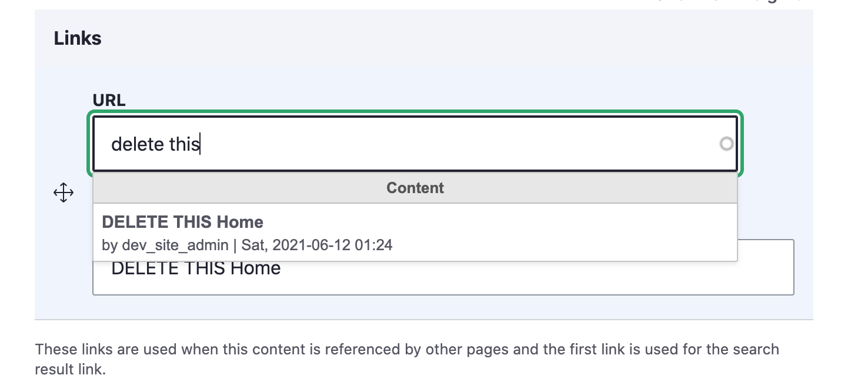Viewport: 868px width, 385px height.
Task: Select the "DELETE THIS Home" autocomplete suggestion
Action: point(415,233)
